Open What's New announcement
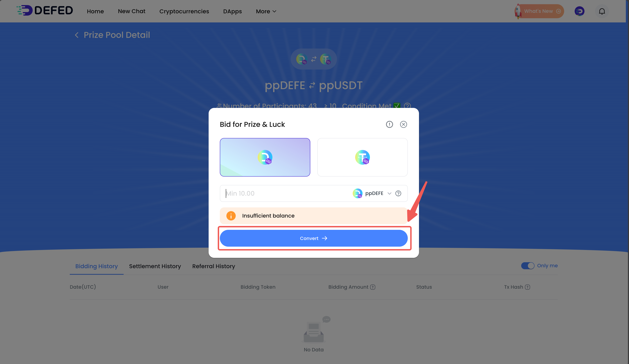 click(539, 11)
